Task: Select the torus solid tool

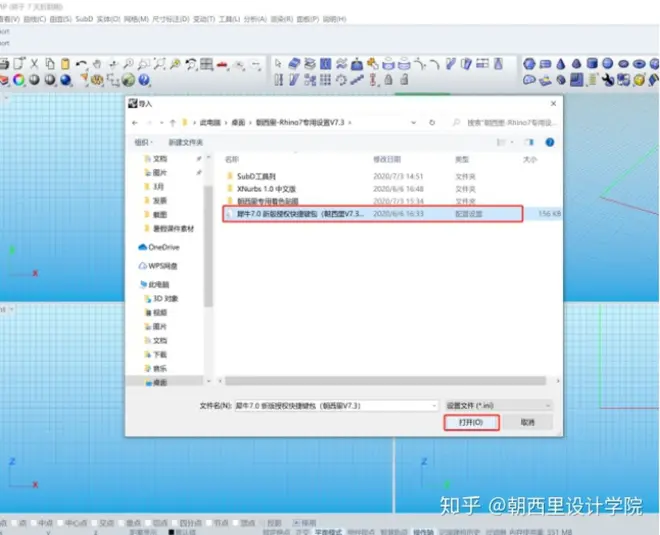Action: coord(639,64)
